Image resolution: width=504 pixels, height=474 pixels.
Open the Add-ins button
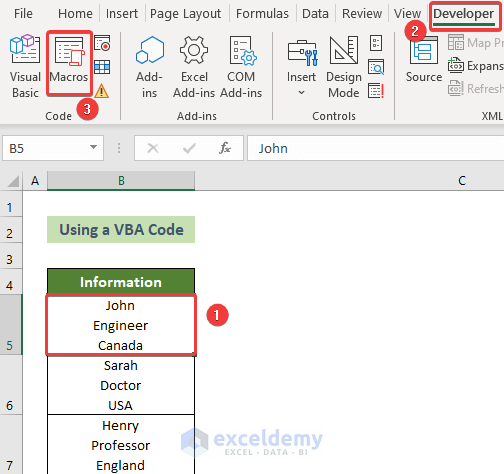tap(149, 67)
